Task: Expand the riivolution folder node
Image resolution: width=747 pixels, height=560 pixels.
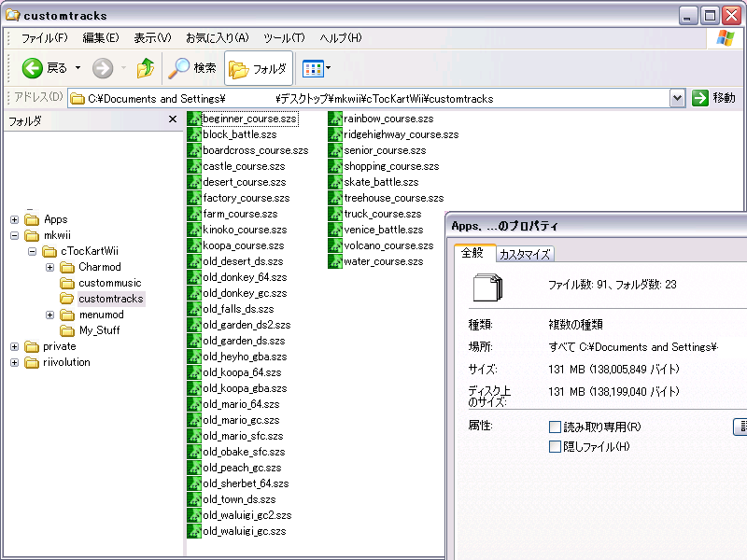Action: point(14,362)
